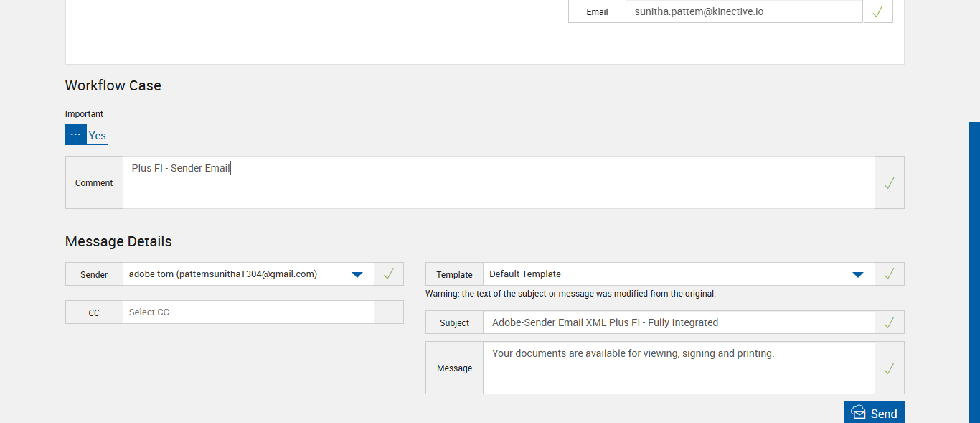Viewport: 980px width, 423px height.
Task: Click the Email address input field
Action: pos(743,11)
